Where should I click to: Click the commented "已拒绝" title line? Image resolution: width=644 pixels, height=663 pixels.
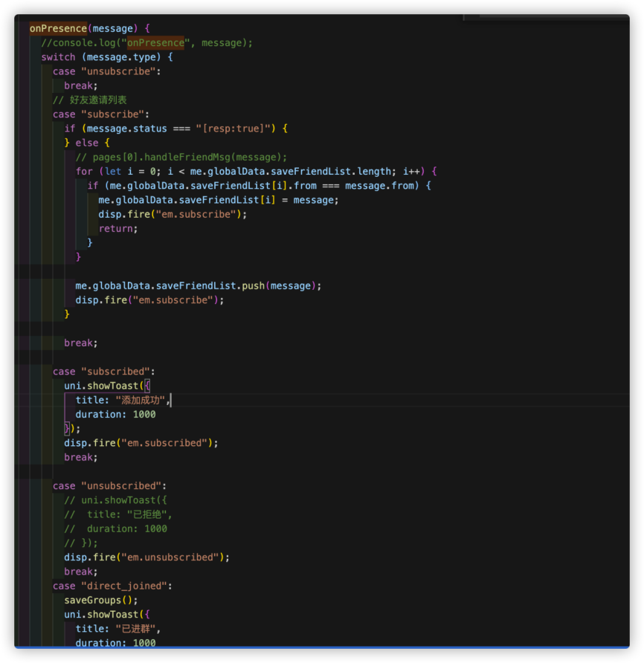tap(118, 514)
